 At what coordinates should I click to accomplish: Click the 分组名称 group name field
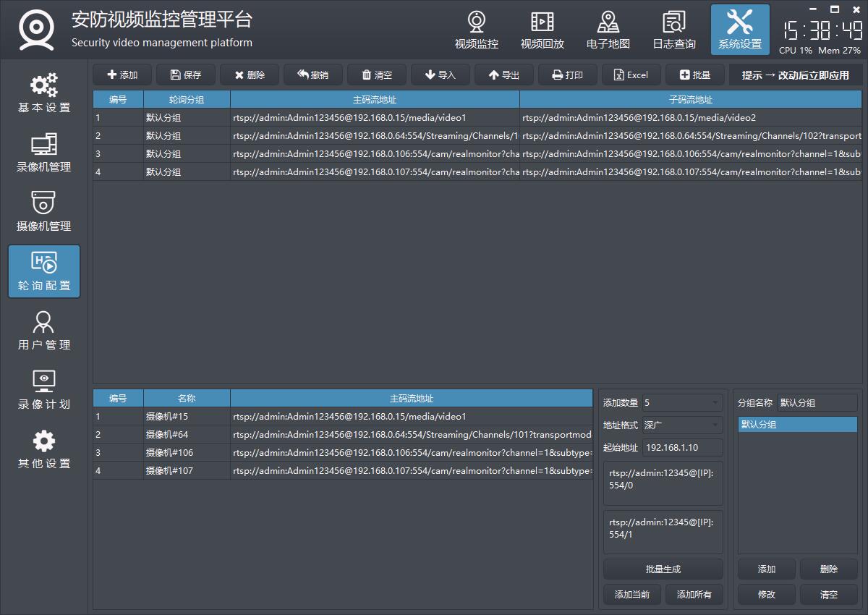pyautogui.click(x=817, y=403)
